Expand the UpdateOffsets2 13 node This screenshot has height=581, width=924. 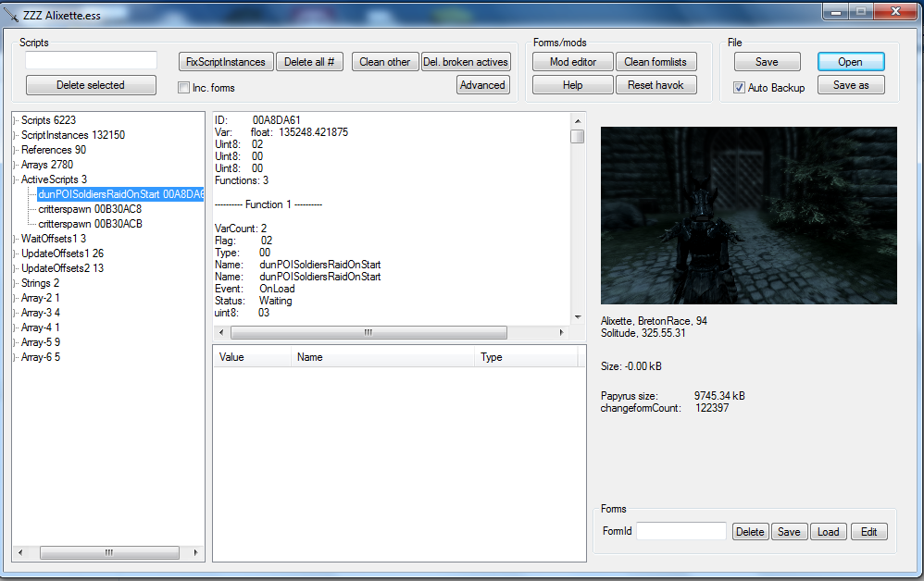pos(16,268)
